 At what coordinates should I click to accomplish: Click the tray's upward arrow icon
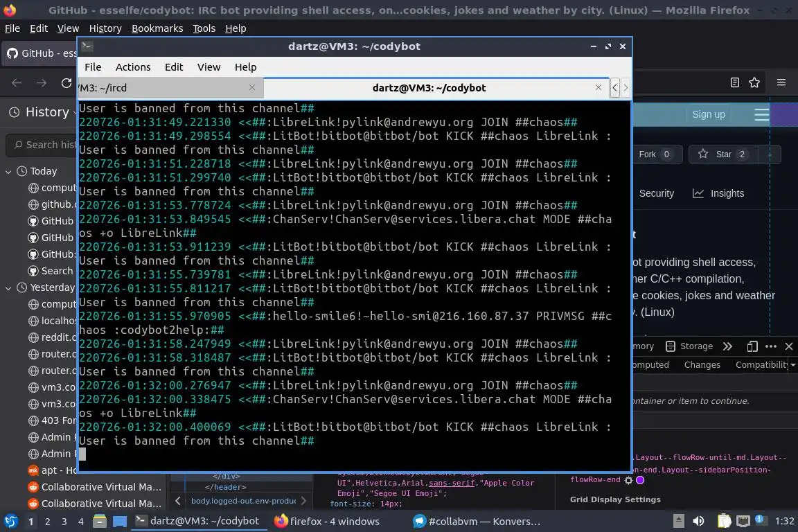678,521
